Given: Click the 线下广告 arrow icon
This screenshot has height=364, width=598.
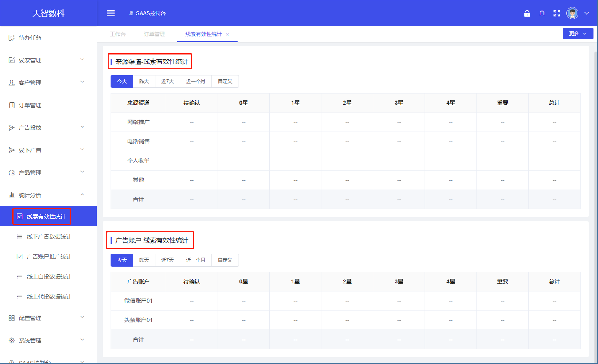Looking at the screenshot, I should 12,150.
